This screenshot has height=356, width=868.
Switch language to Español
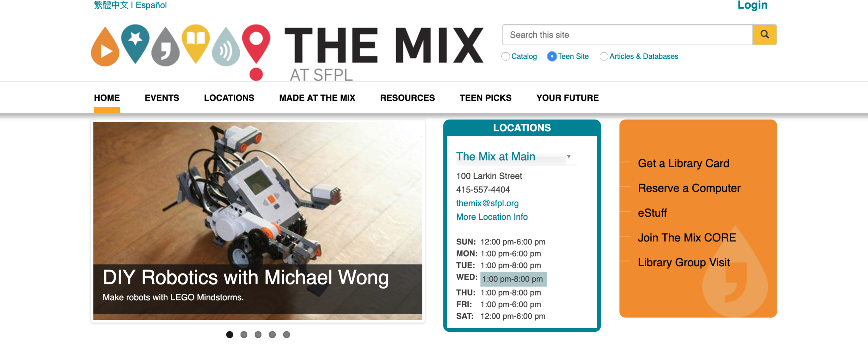[x=151, y=5]
